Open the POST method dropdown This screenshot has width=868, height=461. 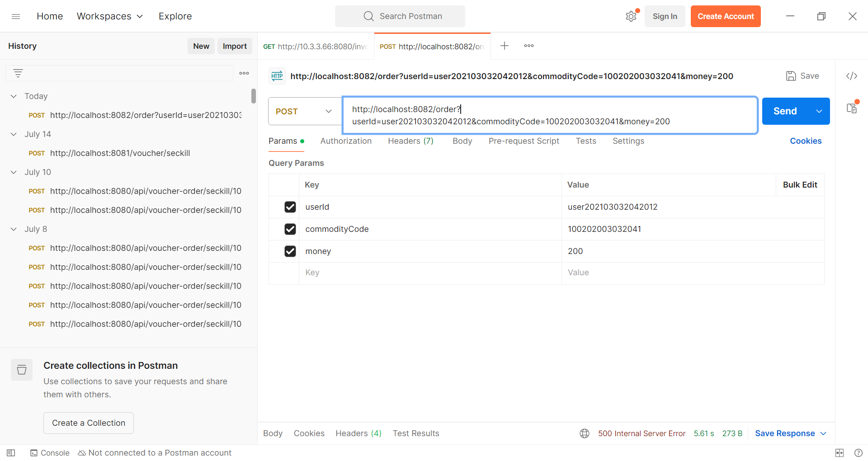click(x=305, y=111)
